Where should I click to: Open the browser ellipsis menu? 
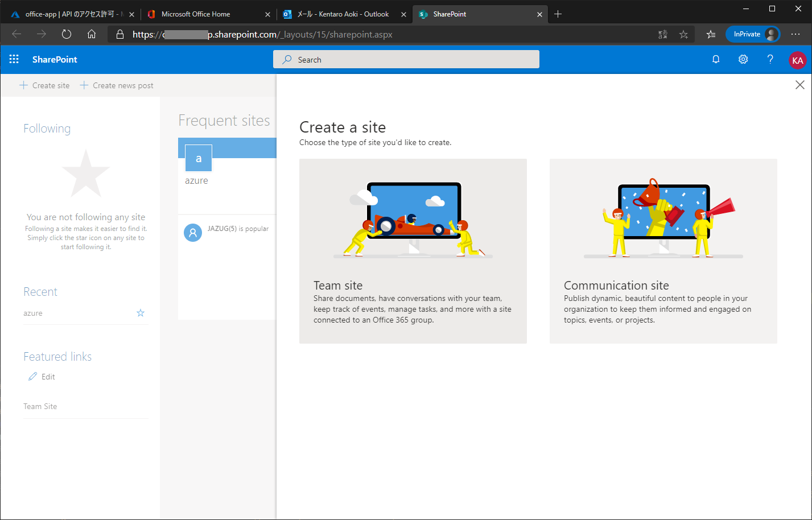point(795,34)
